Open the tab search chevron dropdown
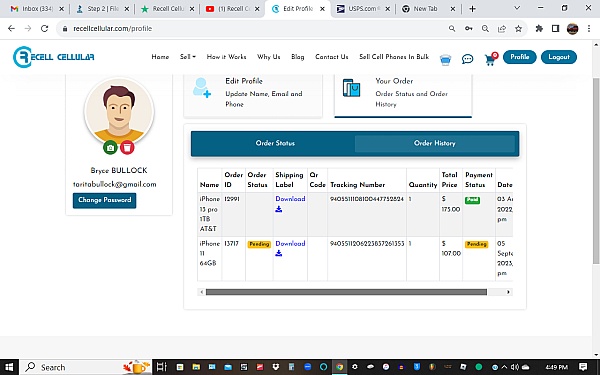The image size is (600, 375). pos(517,8)
